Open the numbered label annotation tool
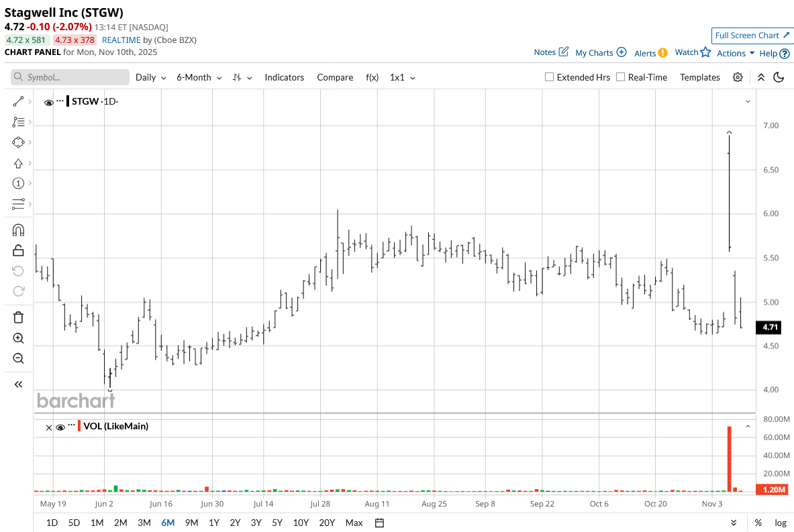This screenshot has height=532, width=794. (18, 183)
